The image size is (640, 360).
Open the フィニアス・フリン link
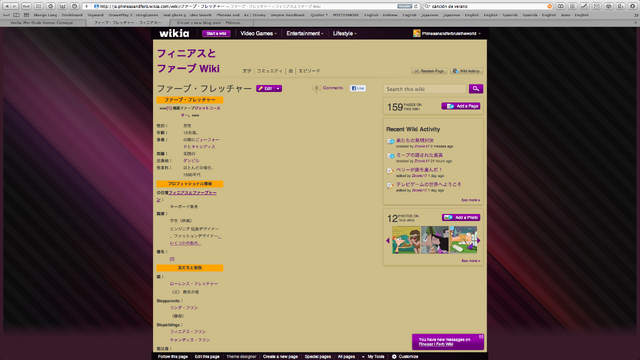pos(188,332)
